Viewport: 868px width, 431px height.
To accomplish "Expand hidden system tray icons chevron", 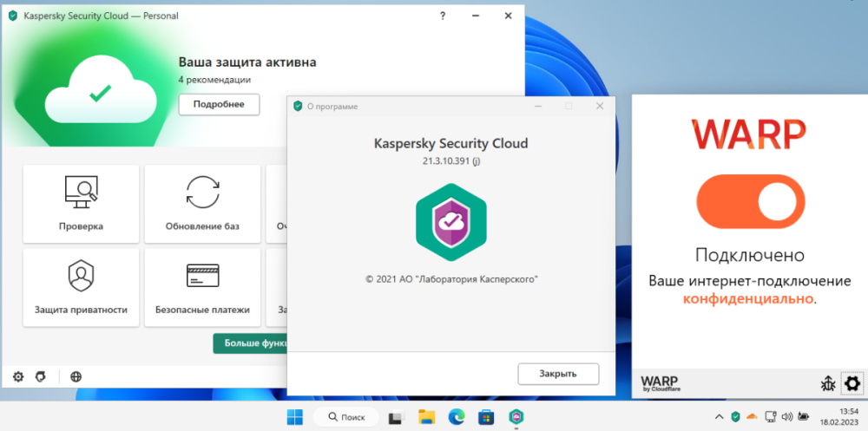I will (x=719, y=416).
